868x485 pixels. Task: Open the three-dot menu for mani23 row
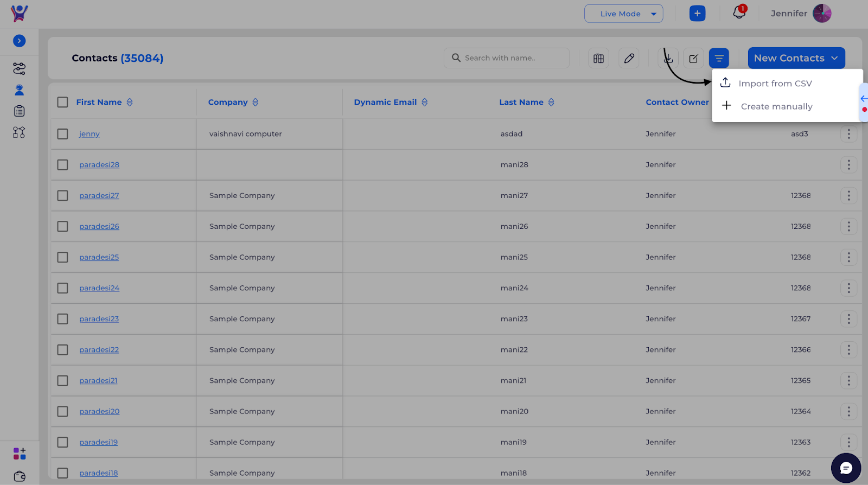pos(848,319)
